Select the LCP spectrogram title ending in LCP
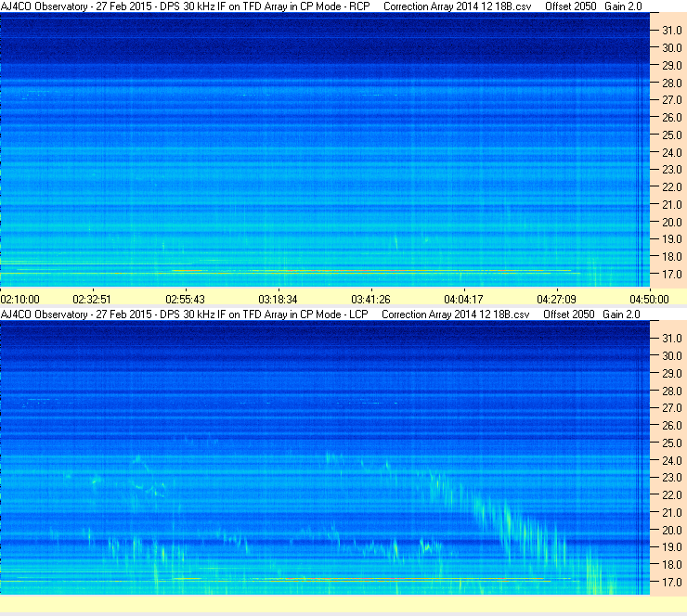Screen dimensions: 687x616 point(185,314)
